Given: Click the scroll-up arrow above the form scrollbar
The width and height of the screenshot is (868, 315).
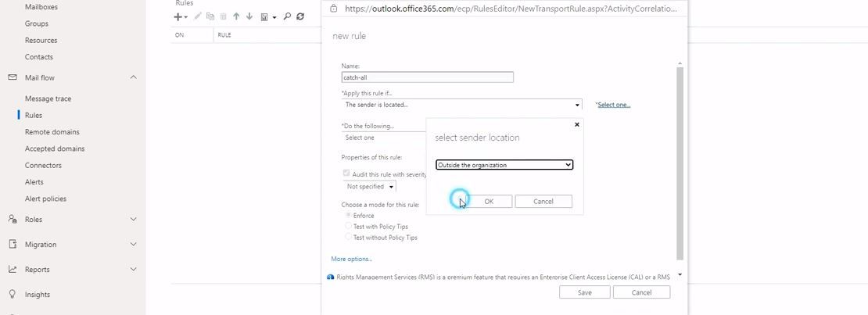Looking at the screenshot, I should coord(680,63).
